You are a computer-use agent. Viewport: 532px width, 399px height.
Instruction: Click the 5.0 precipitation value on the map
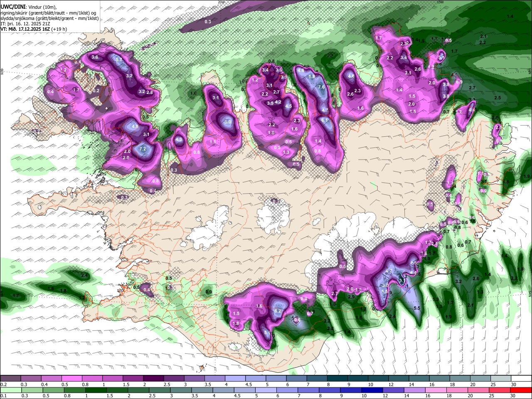point(227,122)
